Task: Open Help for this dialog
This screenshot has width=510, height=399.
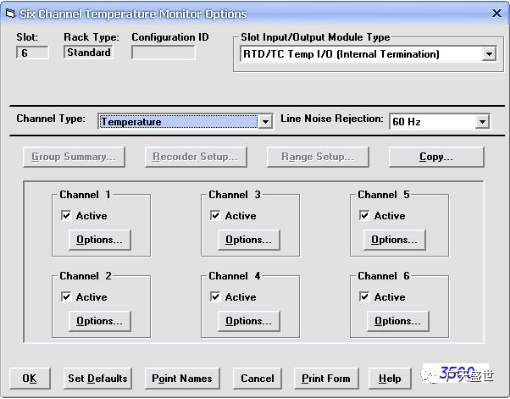Action: pos(390,378)
